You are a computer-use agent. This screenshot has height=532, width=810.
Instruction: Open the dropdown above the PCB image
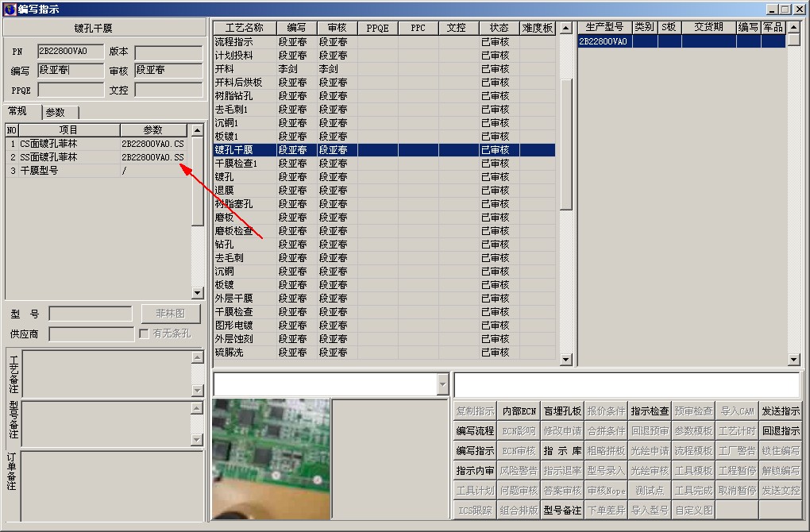pyautogui.click(x=442, y=384)
